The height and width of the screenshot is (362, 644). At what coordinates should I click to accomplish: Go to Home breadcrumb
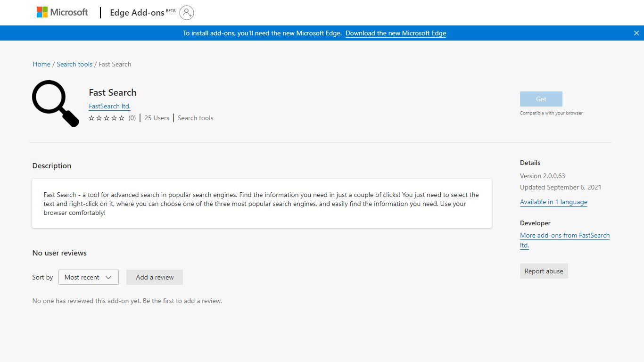click(41, 64)
